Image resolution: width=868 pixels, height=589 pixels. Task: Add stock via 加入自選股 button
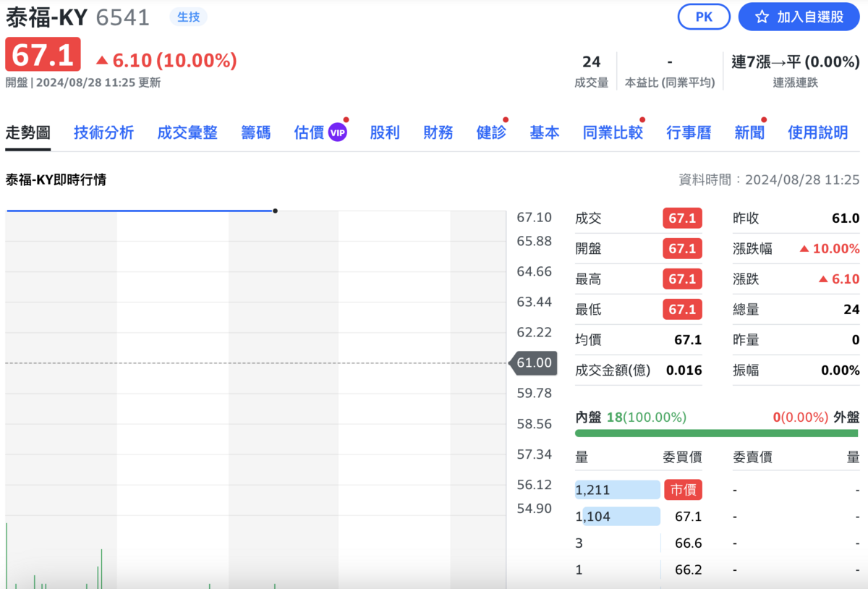pos(799,17)
